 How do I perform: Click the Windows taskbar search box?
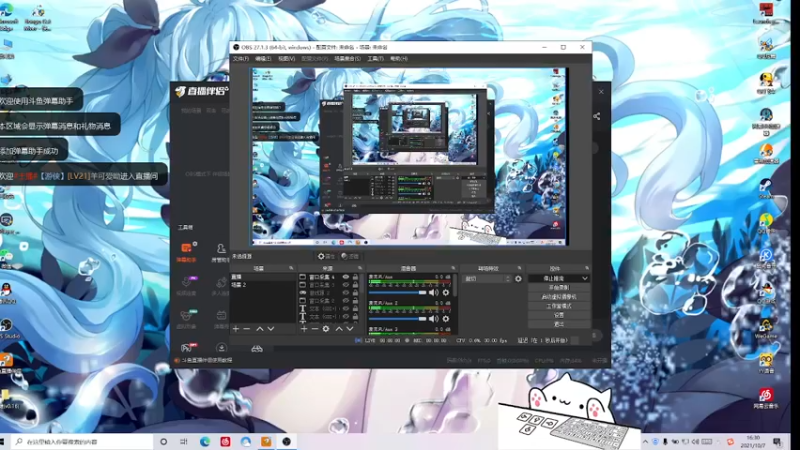pyautogui.click(x=83, y=442)
